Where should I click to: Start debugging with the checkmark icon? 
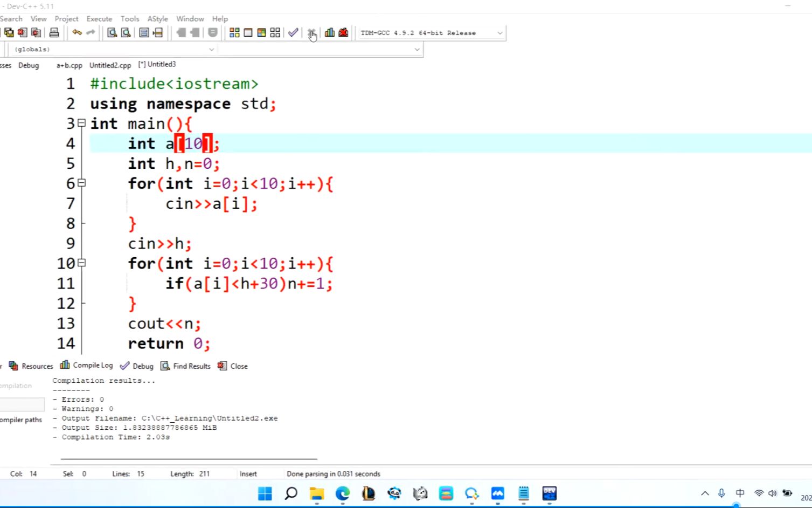point(293,33)
